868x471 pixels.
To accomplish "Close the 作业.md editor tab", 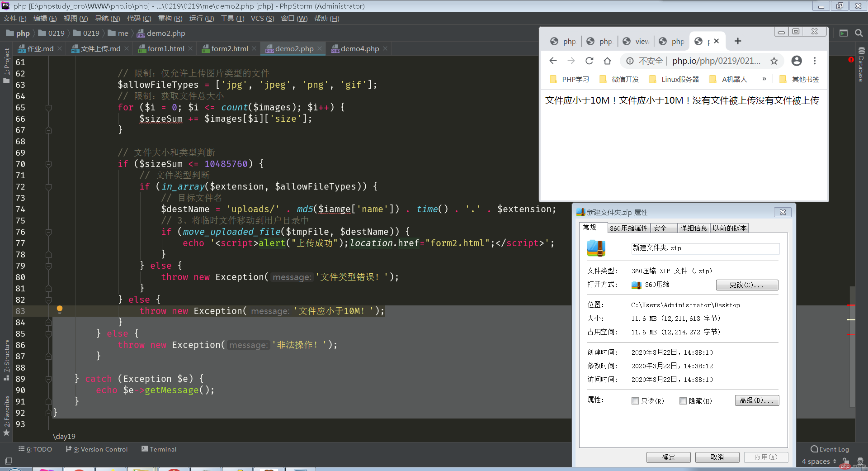I will pos(60,48).
